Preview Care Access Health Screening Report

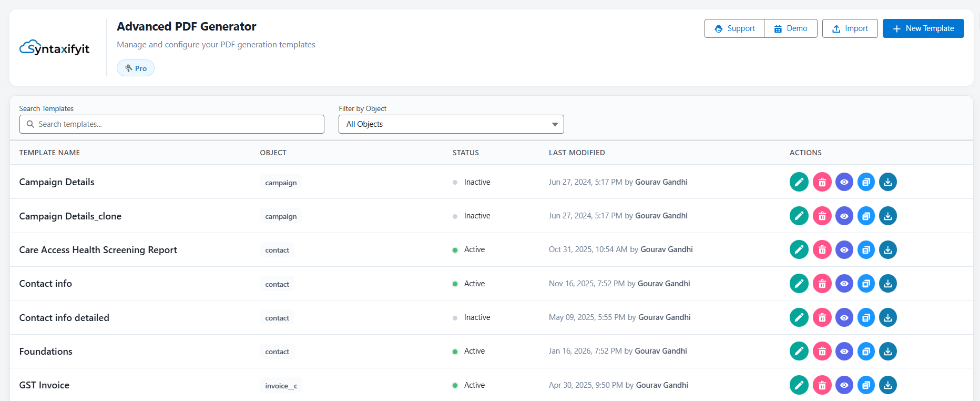coord(844,249)
